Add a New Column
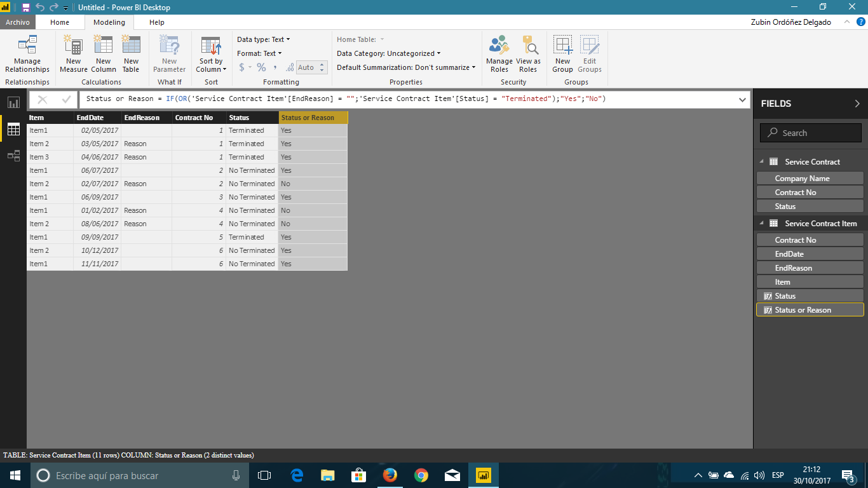The width and height of the screenshot is (868, 488). coord(103,55)
